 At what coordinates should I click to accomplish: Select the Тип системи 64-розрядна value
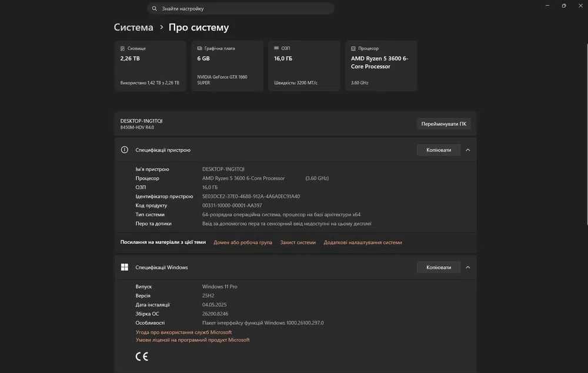pos(281,214)
